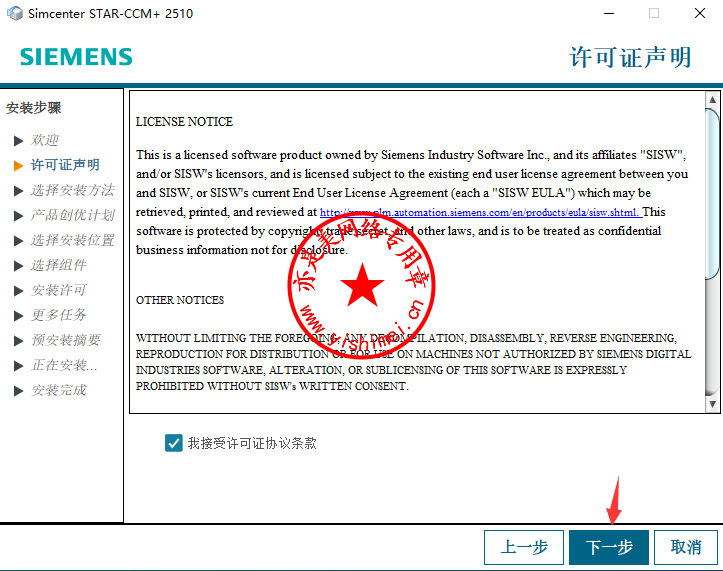Image resolution: width=723 pixels, height=571 pixels.
Task: Select the 更多任务 step in sidebar
Action: [59, 315]
